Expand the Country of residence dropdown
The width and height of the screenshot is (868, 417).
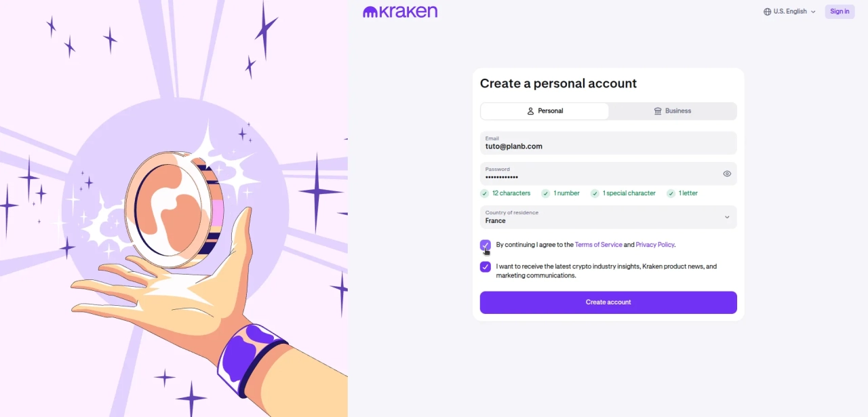(608, 217)
